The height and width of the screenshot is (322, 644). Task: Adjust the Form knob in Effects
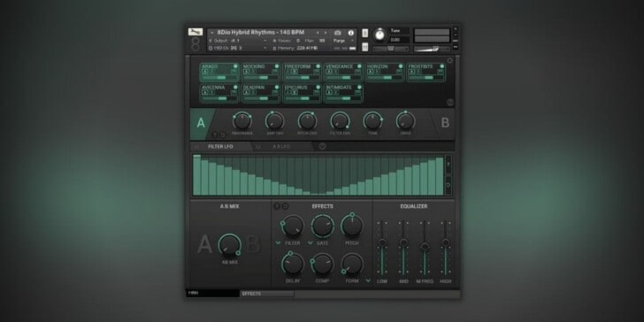[x=352, y=264]
